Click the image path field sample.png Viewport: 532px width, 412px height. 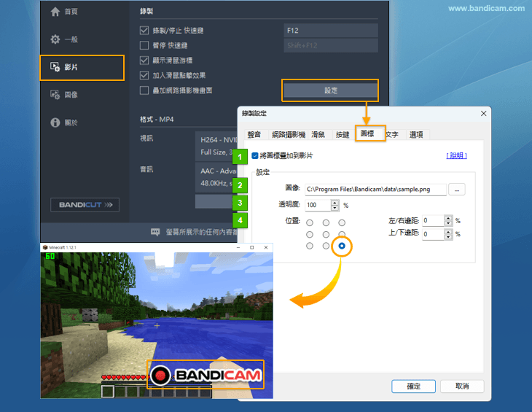[x=375, y=190]
